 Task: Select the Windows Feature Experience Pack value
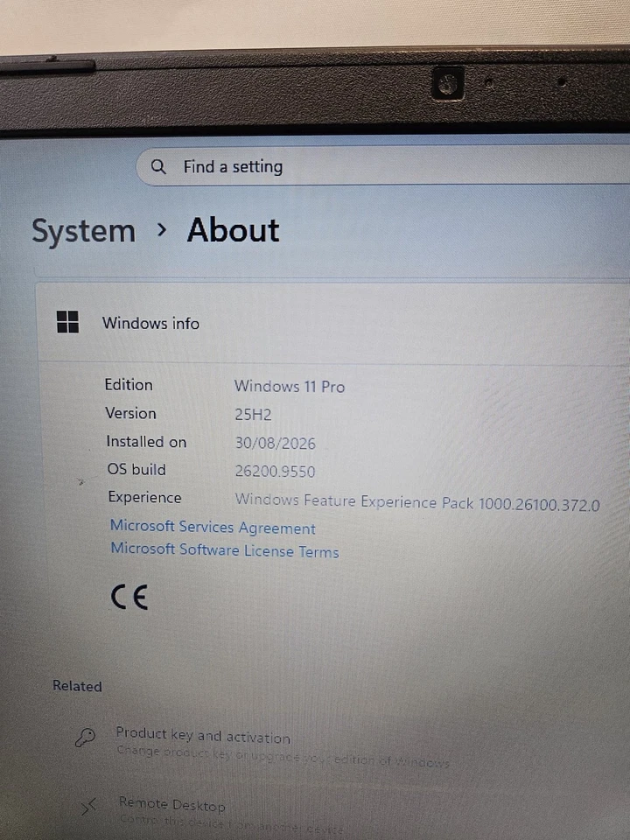(417, 502)
